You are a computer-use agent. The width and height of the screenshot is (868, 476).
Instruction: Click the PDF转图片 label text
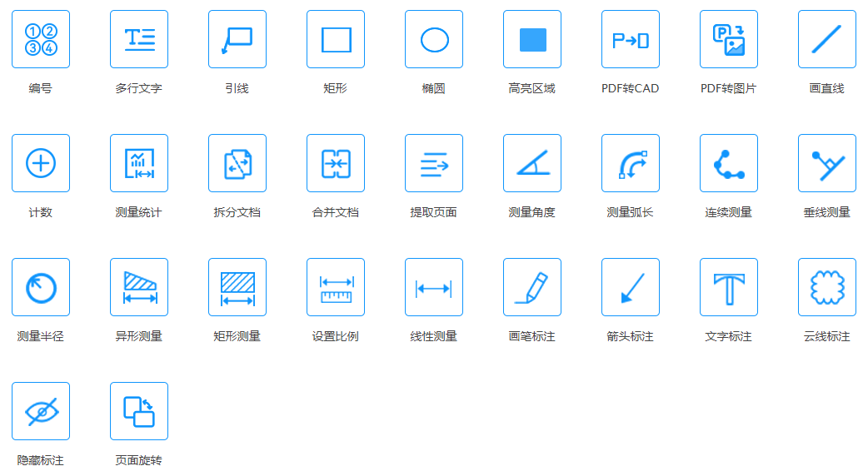point(729,88)
